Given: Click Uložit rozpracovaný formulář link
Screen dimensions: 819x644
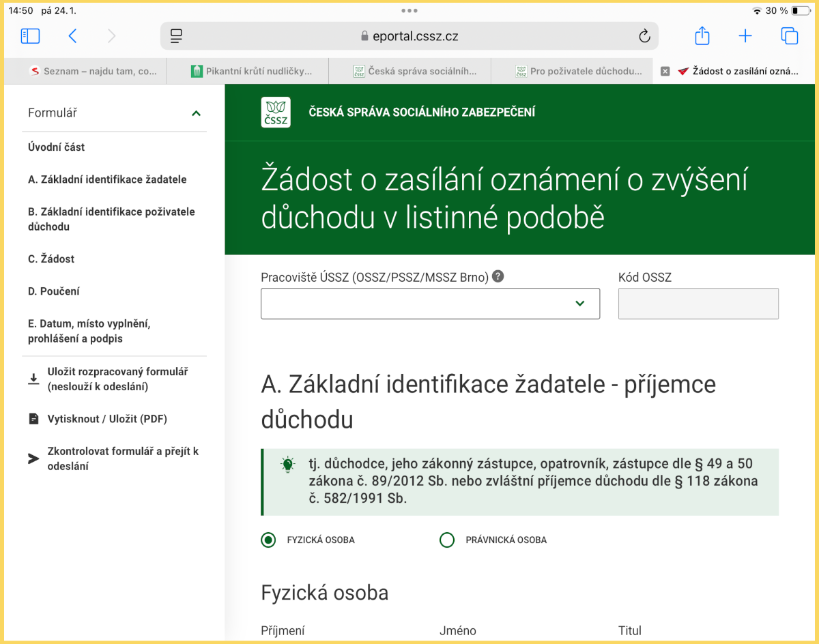Looking at the screenshot, I should pyautogui.click(x=117, y=379).
